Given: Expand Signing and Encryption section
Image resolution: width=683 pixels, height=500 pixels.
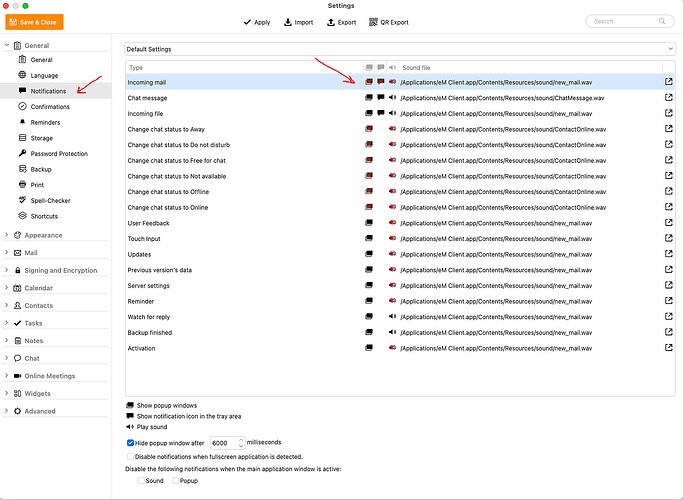Looking at the screenshot, I should coord(7,270).
